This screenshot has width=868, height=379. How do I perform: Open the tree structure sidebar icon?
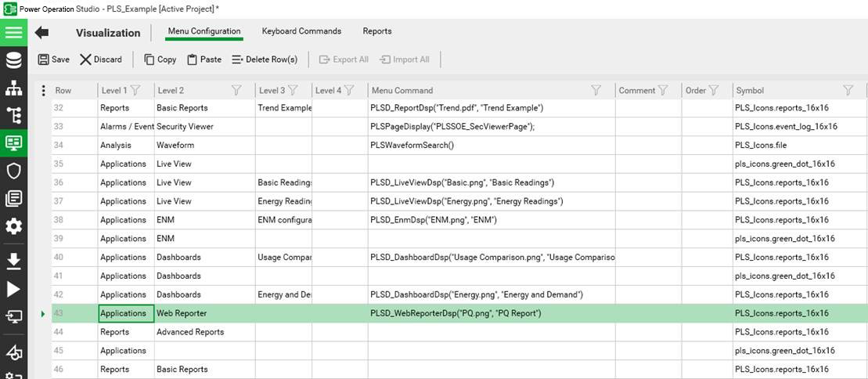[x=14, y=116]
